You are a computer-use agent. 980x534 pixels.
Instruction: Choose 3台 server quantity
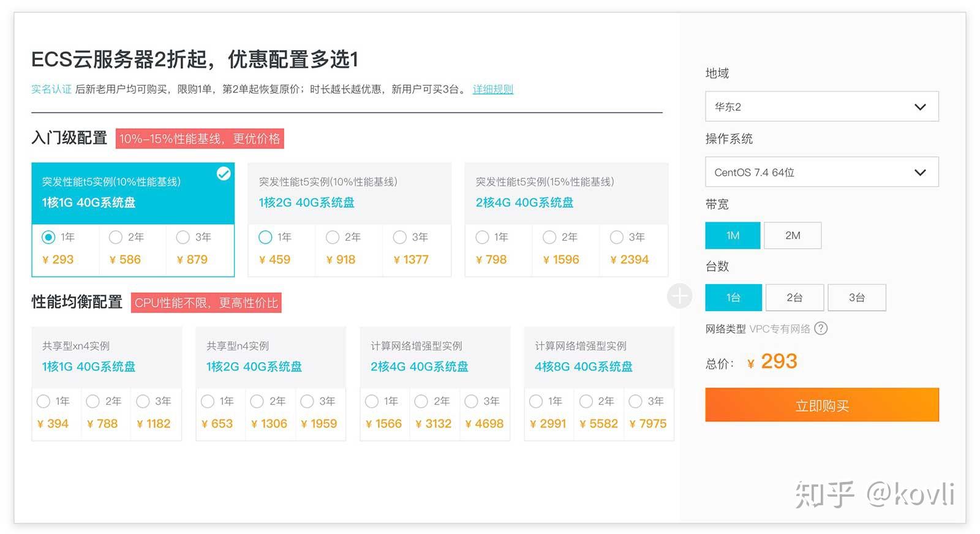click(856, 298)
